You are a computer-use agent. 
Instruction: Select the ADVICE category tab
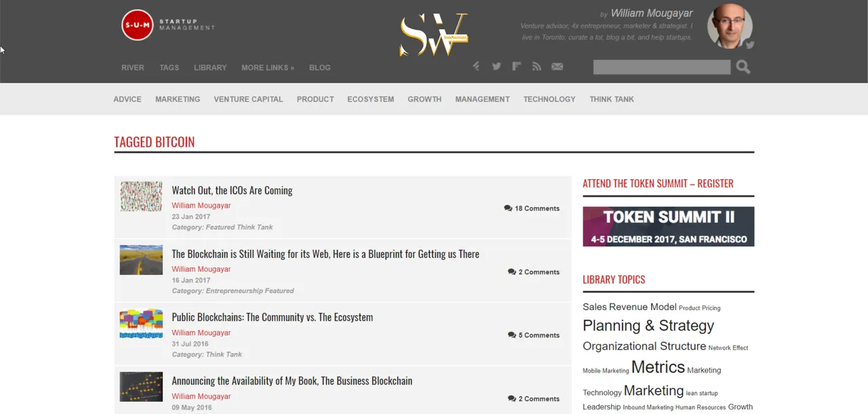click(x=127, y=99)
